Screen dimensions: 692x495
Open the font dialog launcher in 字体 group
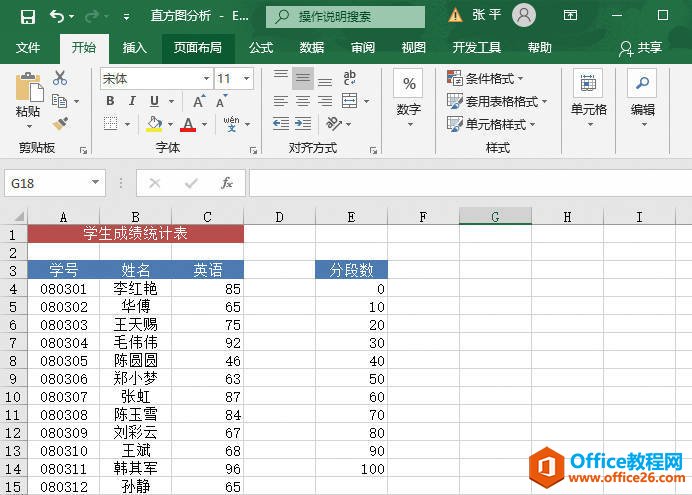(253, 150)
